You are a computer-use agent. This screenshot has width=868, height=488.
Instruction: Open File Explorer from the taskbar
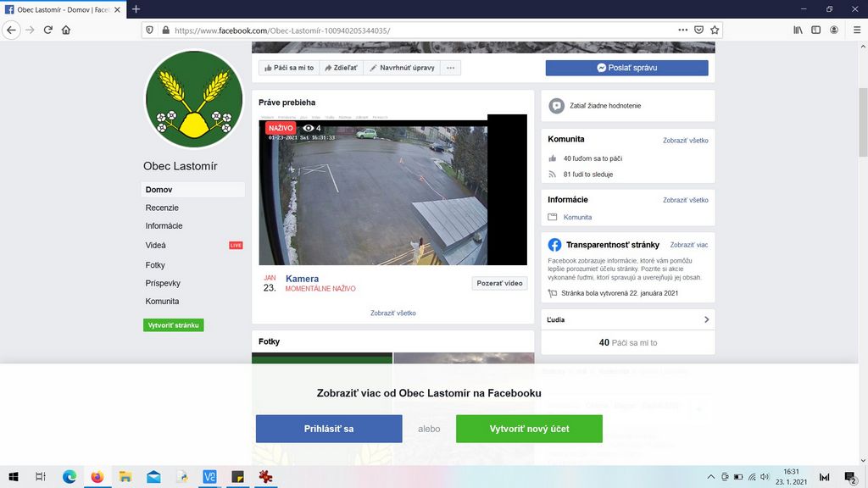[x=125, y=476]
